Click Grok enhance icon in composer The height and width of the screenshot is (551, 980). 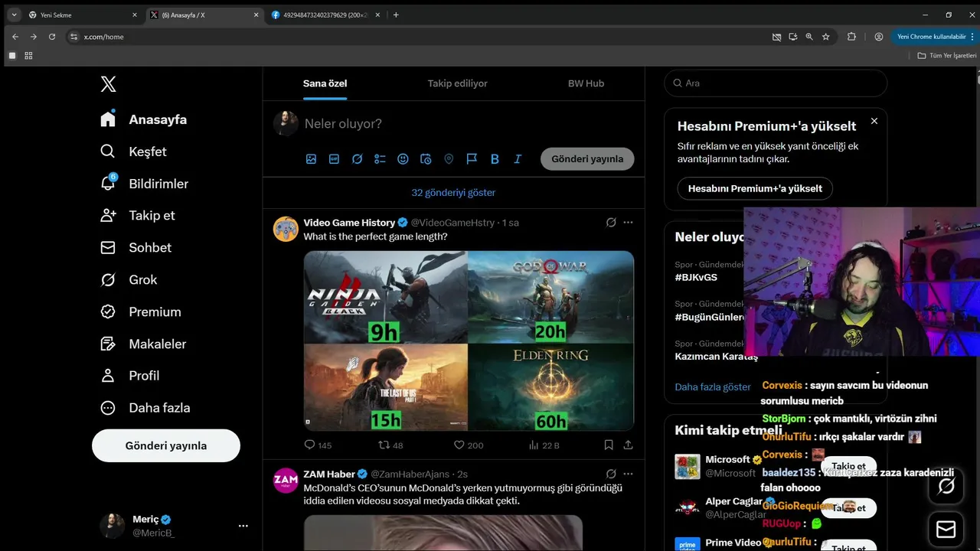pyautogui.click(x=357, y=159)
